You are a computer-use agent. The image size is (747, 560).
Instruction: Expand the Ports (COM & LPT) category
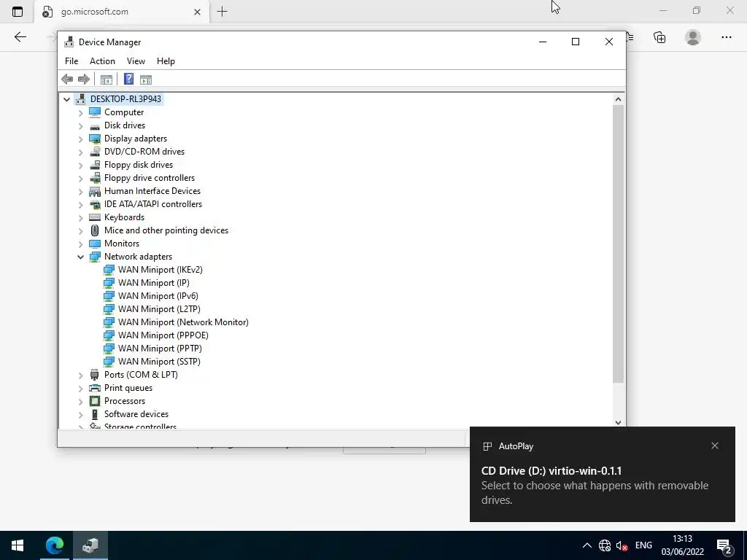[80, 376]
